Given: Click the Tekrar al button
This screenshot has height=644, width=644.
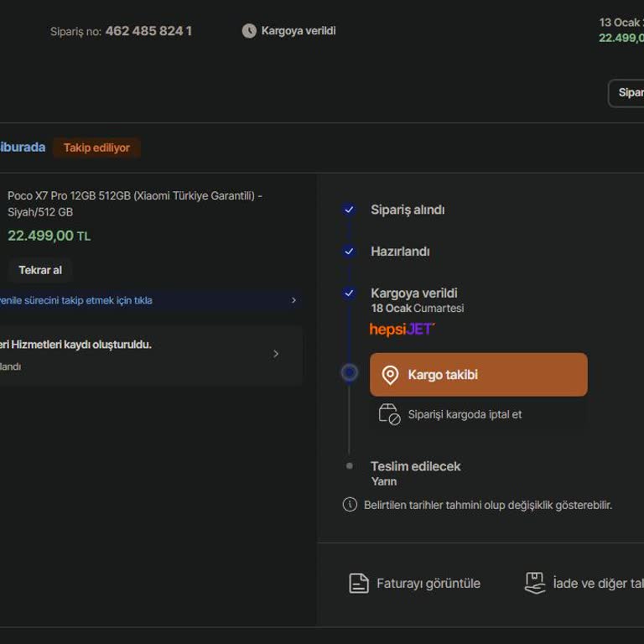Looking at the screenshot, I should [40, 270].
